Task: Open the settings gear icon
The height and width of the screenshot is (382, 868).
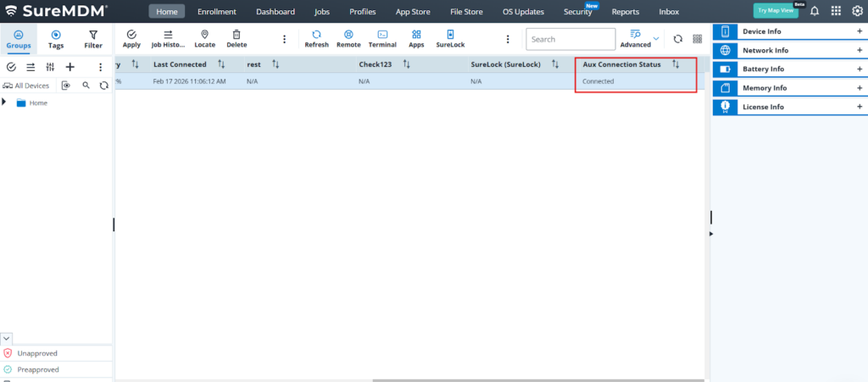Action: click(x=856, y=11)
